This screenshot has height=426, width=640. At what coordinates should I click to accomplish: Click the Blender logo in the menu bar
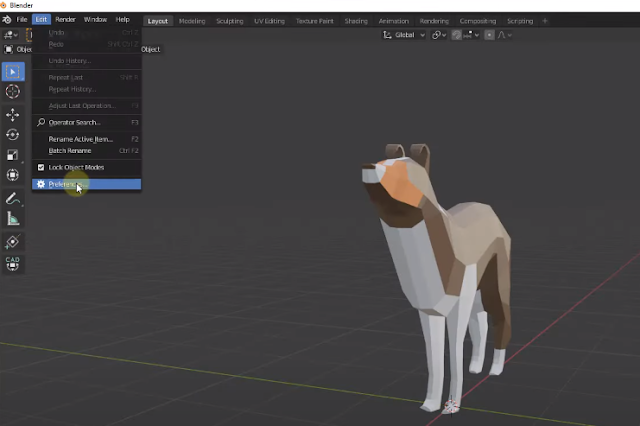pos(7,20)
